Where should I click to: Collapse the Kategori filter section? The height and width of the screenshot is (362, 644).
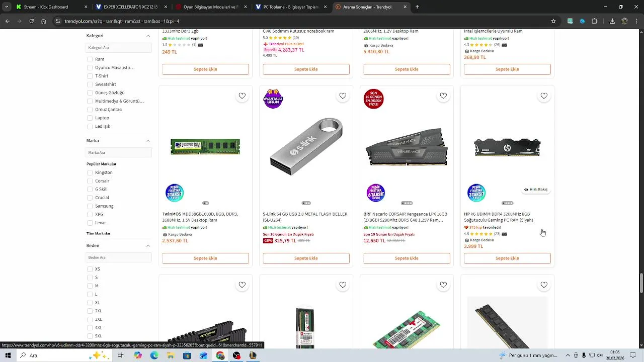pos(148,36)
